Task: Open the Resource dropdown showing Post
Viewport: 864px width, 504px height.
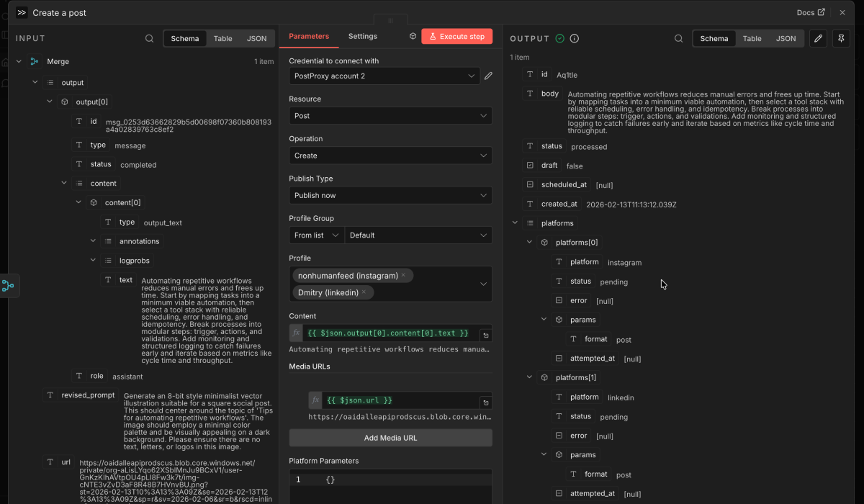Action: (x=390, y=115)
